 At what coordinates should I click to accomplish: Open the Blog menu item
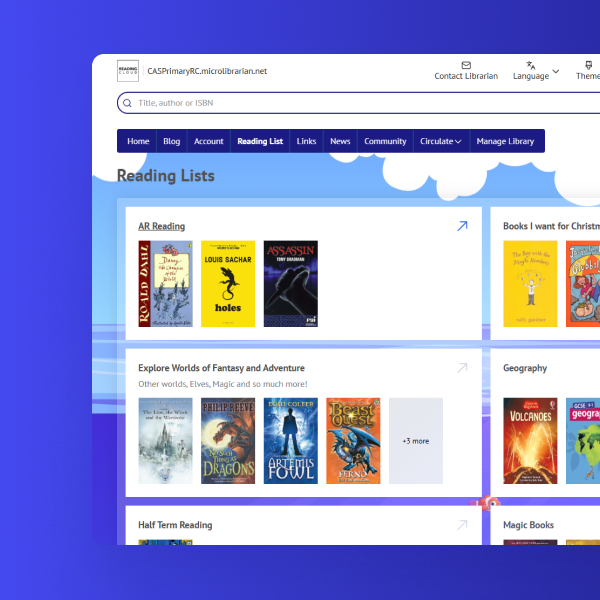point(171,141)
